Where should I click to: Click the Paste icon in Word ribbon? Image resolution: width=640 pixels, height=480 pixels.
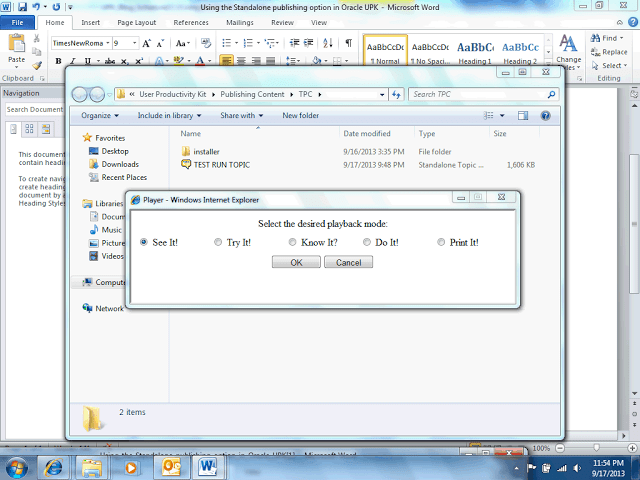pyautogui.click(x=16, y=44)
